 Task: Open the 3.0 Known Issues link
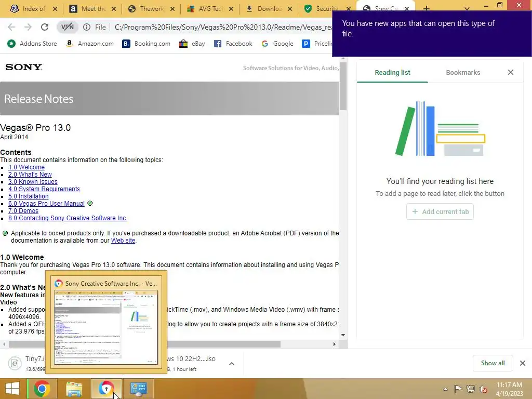tap(33, 182)
